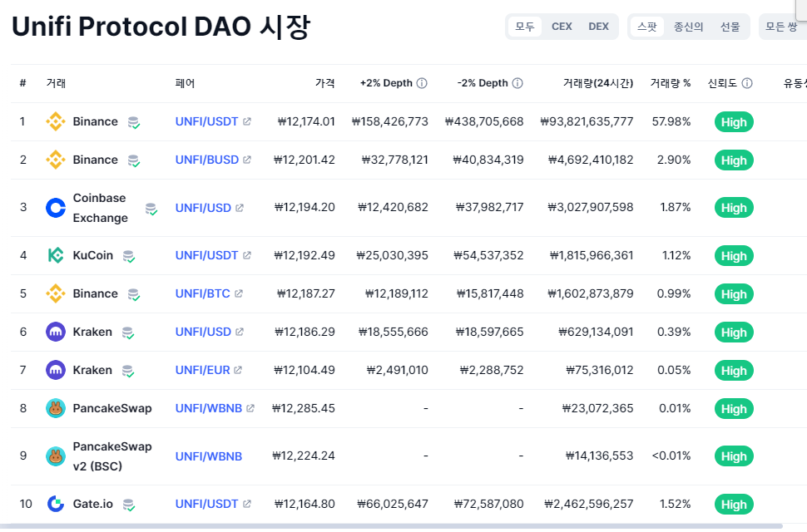This screenshot has height=532, width=807.
Task: Click the Gate.io exchange name
Action: pyautogui.click(x=92, y=504)
